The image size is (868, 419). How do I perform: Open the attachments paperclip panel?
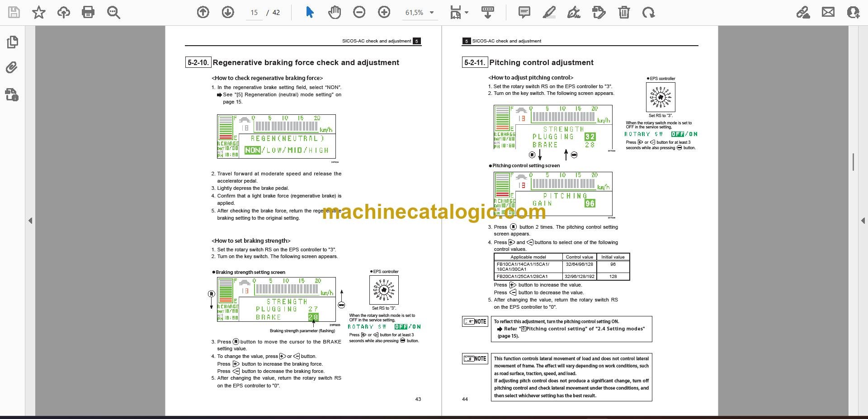(12, 68)
